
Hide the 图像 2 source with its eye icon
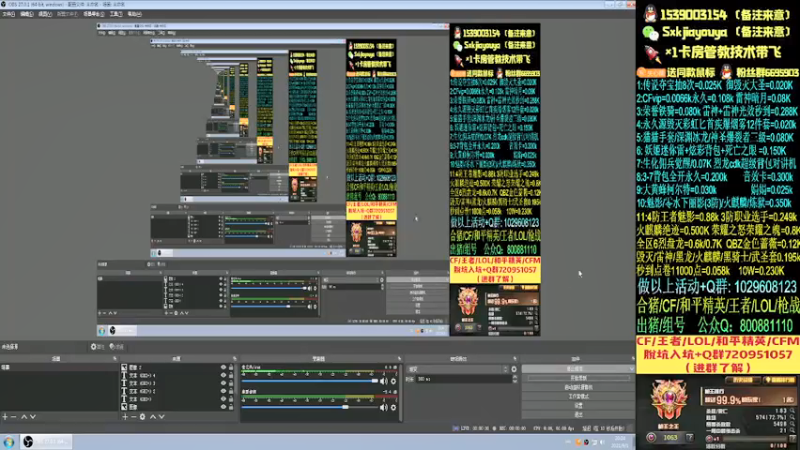(223, 367)
